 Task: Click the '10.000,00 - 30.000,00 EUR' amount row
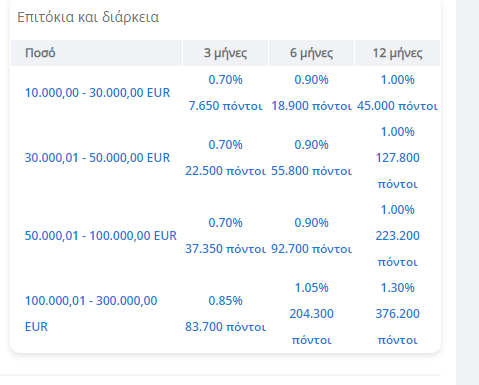coord(97,93)
